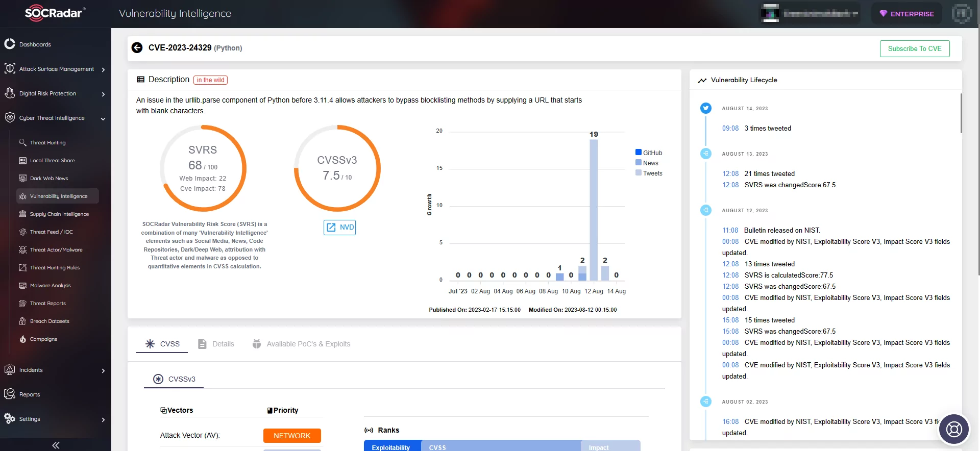Toggle GitHub series in chart legend
980x451 pixels.
pyautogui.click(x=649, y=153)
